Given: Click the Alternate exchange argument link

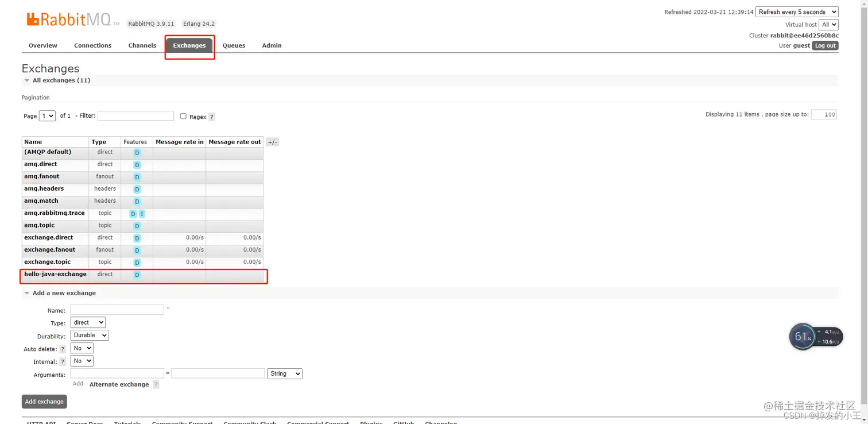Looking at the screenshot, I should point(119,384).
